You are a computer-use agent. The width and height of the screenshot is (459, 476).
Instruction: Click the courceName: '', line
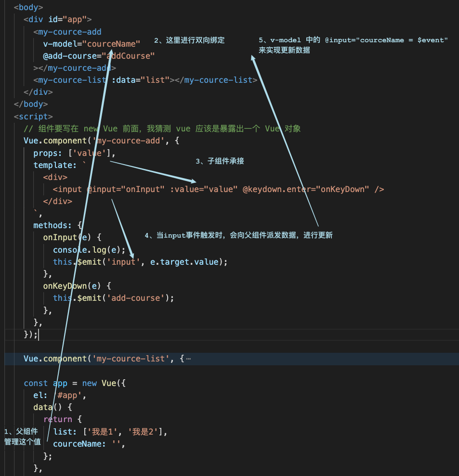(x=89, y=444)
